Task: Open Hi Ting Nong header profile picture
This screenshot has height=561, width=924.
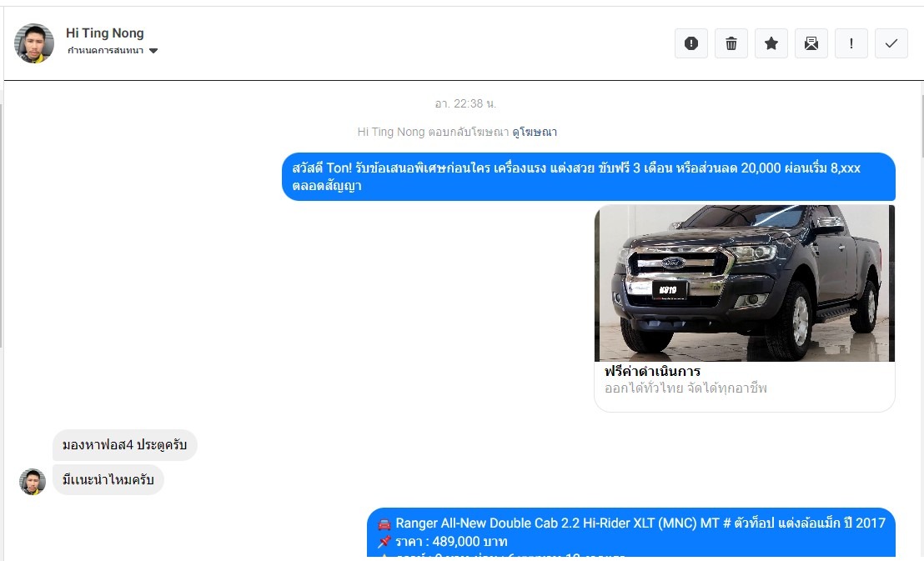Action: click(x=34, y=43)
